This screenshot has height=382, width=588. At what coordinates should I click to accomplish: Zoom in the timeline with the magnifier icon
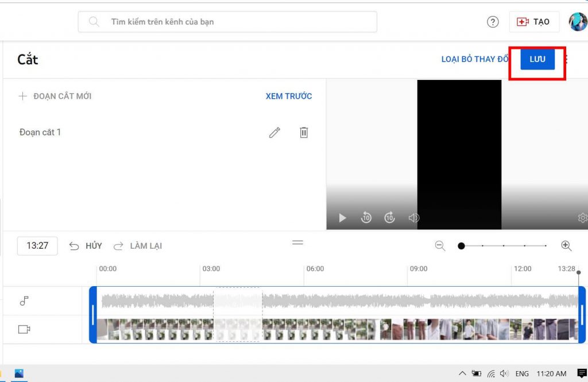566,245
